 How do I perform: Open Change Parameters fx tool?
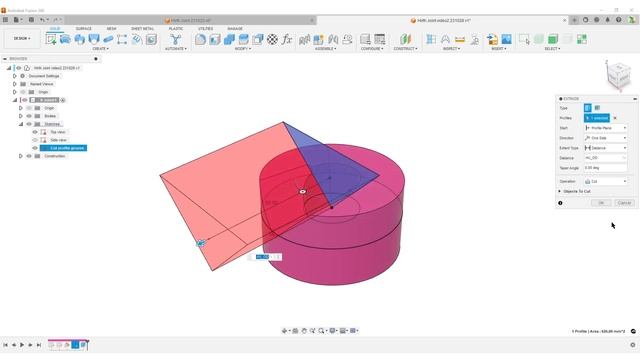click(287, 39)
